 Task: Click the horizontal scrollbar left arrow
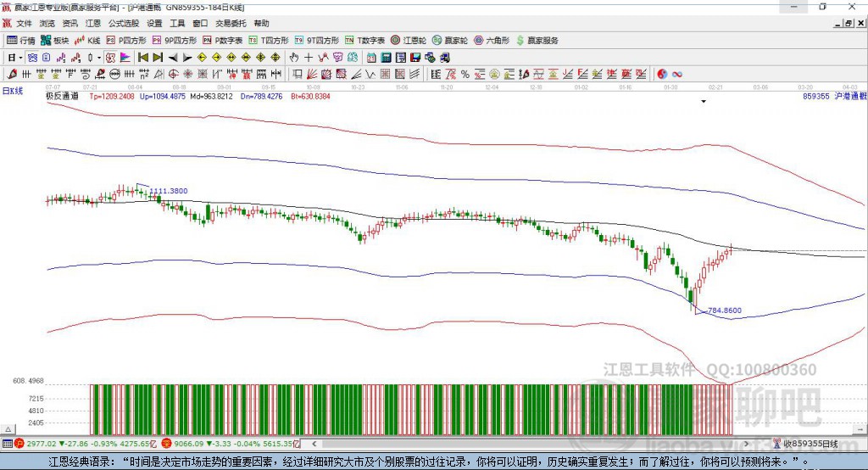[315, 444]
